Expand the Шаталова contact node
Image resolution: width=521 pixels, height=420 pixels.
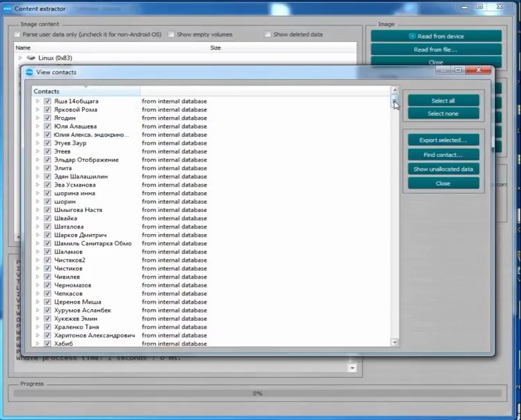point(37,227)
